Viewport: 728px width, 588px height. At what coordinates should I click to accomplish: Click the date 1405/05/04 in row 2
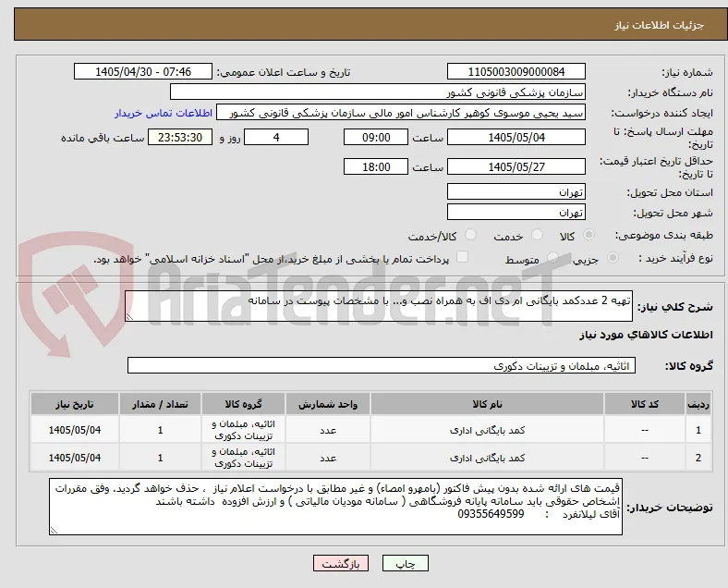click(75, 458)
